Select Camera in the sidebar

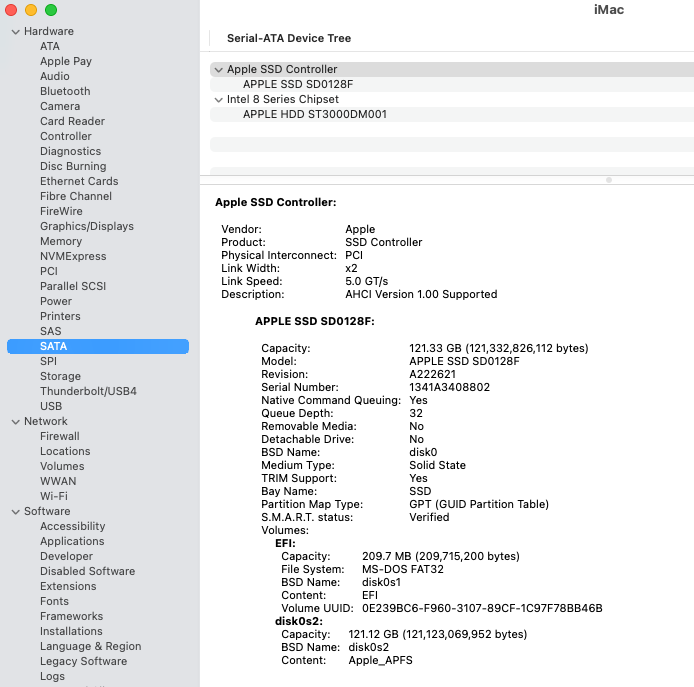pyautogui.click(x=60, y=106)
